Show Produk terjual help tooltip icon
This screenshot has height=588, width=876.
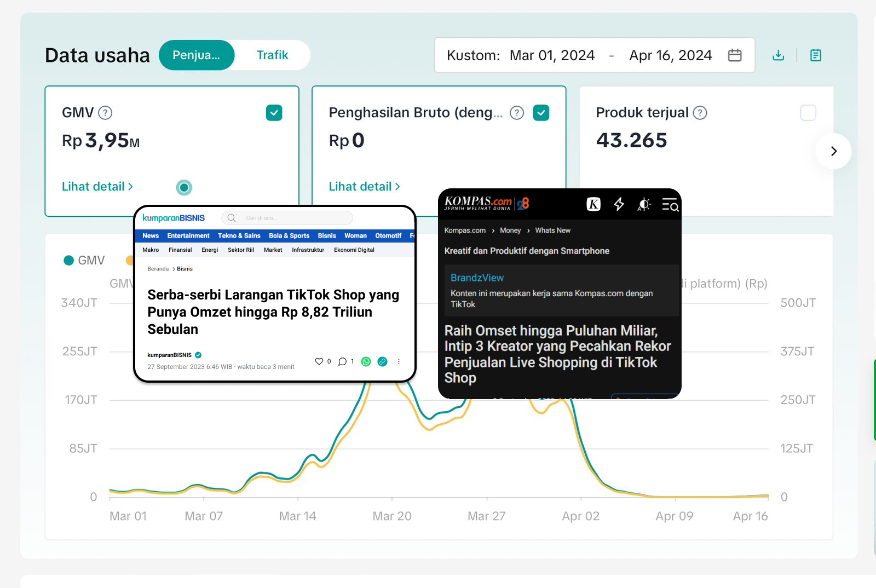[700, 113]
